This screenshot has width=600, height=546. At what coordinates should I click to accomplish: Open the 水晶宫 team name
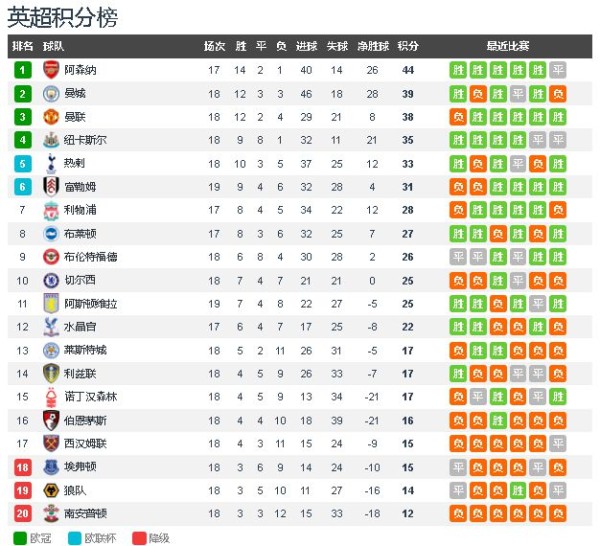(x=80, y=327)
